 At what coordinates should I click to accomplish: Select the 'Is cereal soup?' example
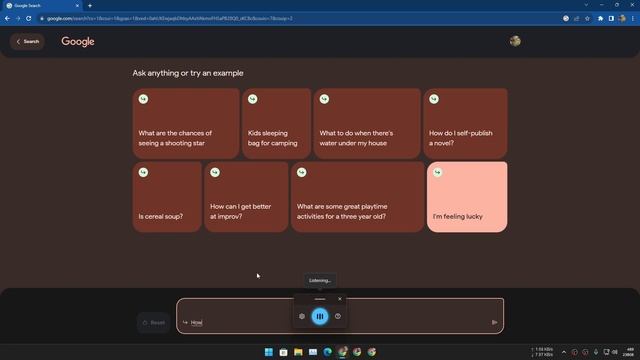pyautogui.click(x=167, y=197)
